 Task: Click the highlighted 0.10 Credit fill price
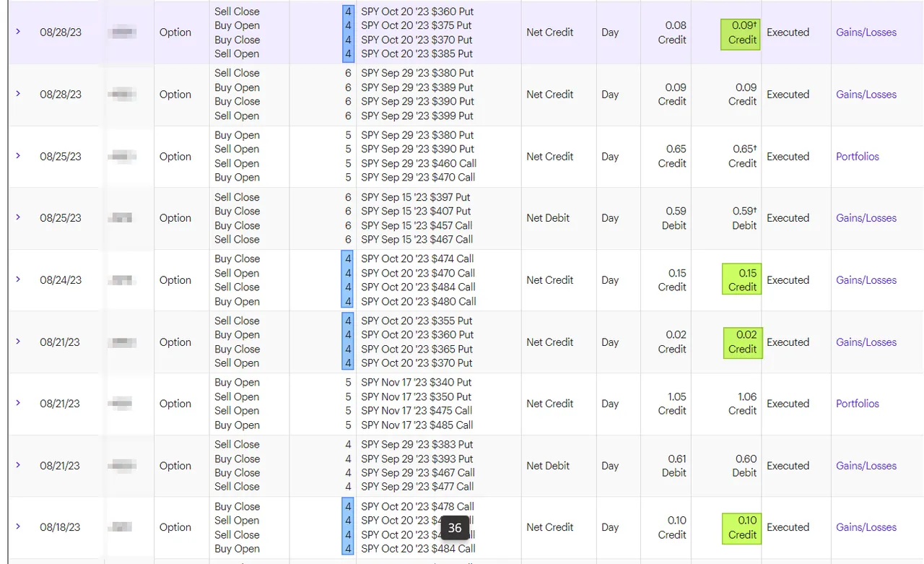(741, 527)
